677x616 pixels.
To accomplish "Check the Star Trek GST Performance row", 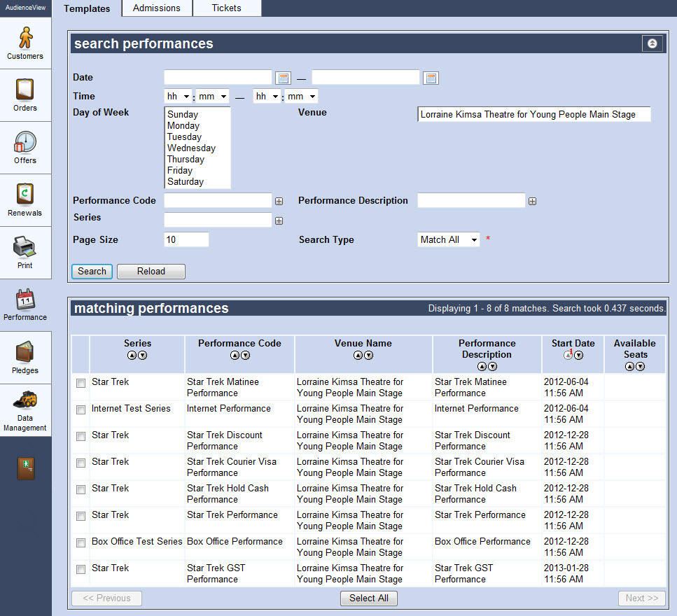I will point(81,569).
